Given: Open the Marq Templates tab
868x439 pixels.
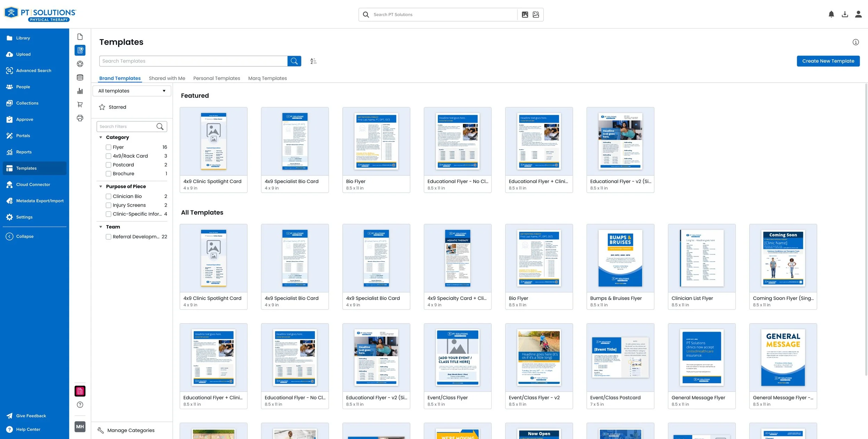Looking at the screenshot, I should click(267, 78).
